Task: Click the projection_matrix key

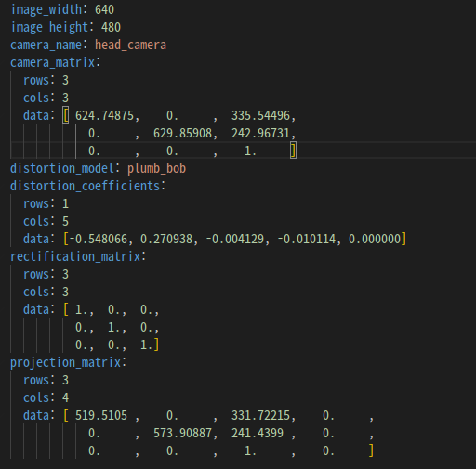Action: [x=66, y=362]
